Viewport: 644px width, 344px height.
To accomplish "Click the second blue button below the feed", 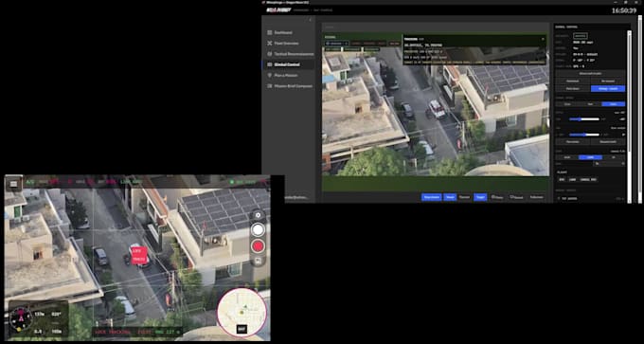I will [x=450, y=197].
